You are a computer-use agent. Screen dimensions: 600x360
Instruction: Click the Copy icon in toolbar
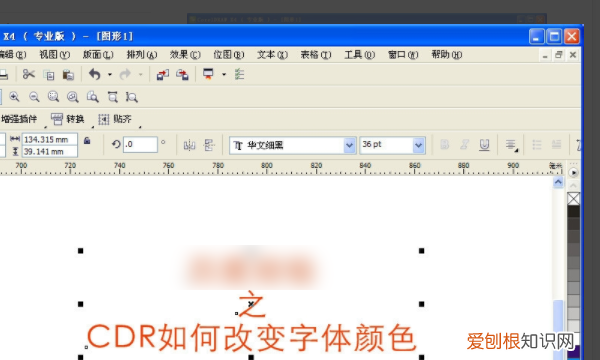pyautogui.click(x=49, y=75)
